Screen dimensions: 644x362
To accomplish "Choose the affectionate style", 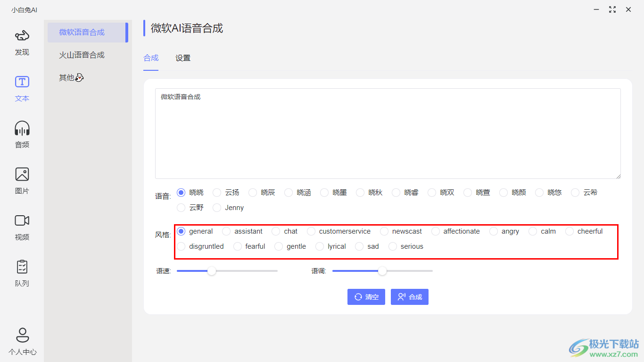I will [x=456, y=231].
